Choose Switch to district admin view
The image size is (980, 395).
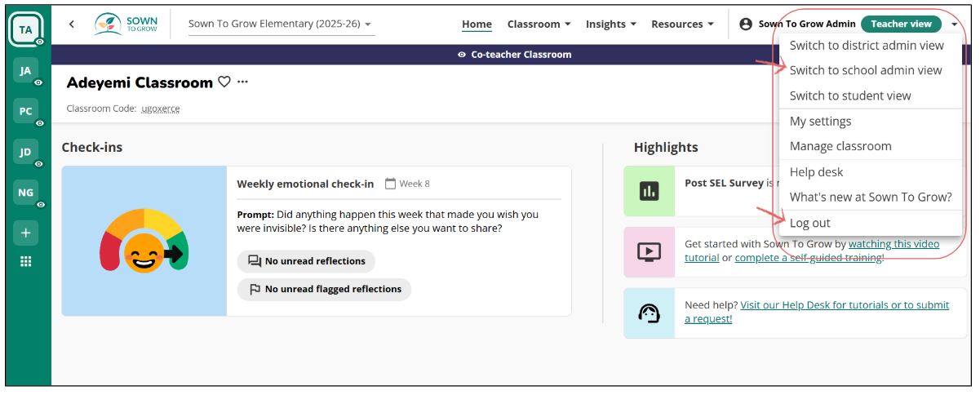(x=871, y=46)
